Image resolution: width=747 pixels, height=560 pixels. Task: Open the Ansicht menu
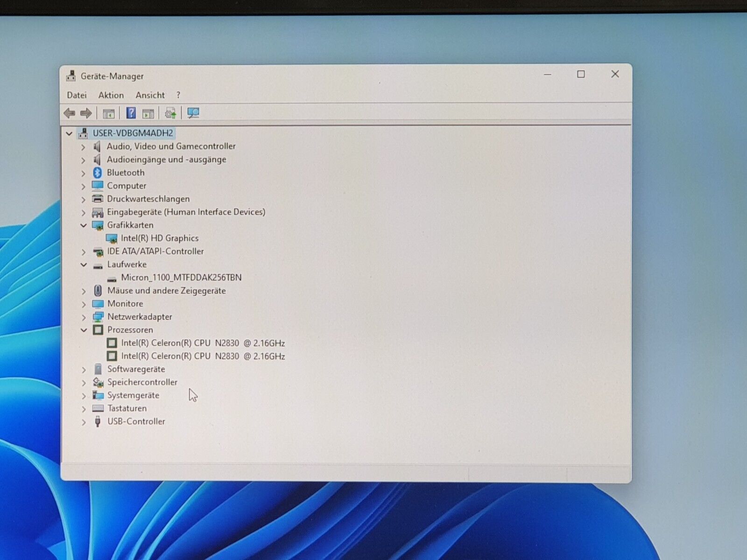pyautogui.click(x=150, y=95)
